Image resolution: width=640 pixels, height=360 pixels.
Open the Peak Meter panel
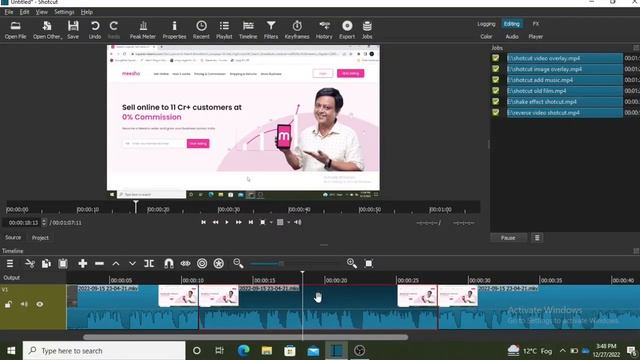(142, 30)
